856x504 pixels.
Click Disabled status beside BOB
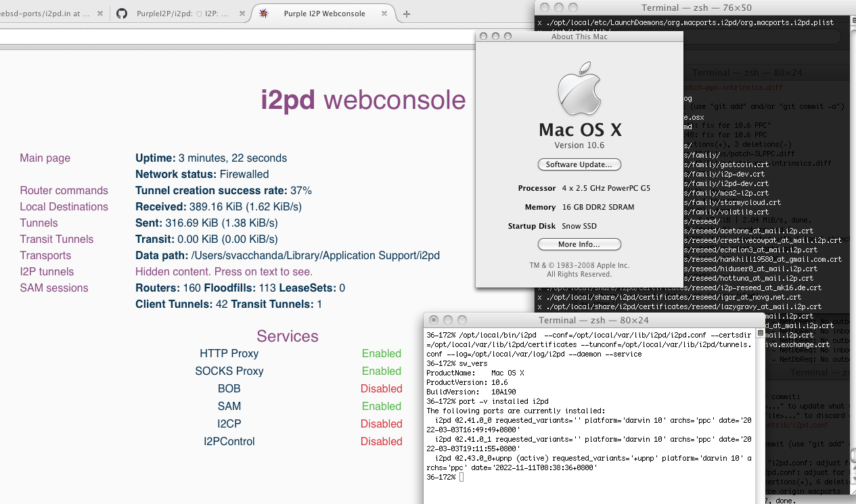pyautogui.click(x=381, y=388)
